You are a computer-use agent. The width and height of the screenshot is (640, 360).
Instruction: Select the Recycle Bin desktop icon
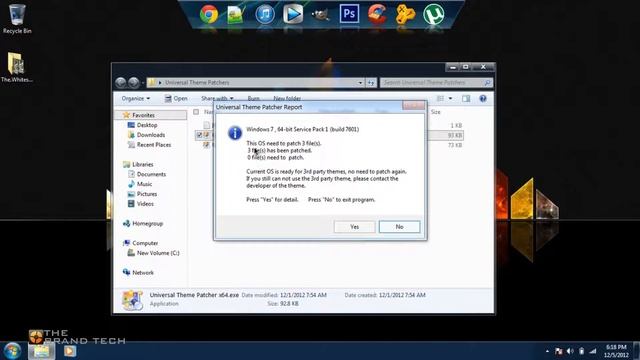click(x=17, y=19)
